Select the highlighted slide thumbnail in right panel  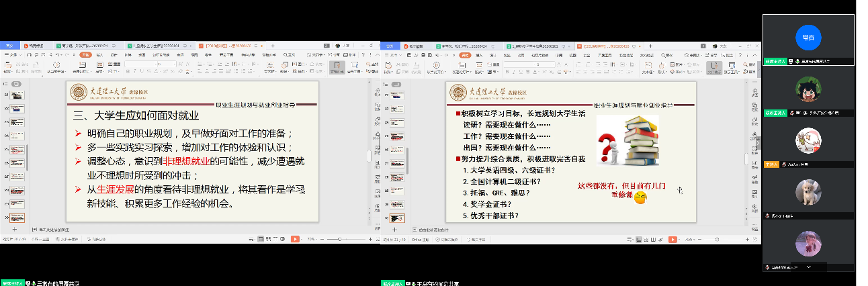point(398,218)
